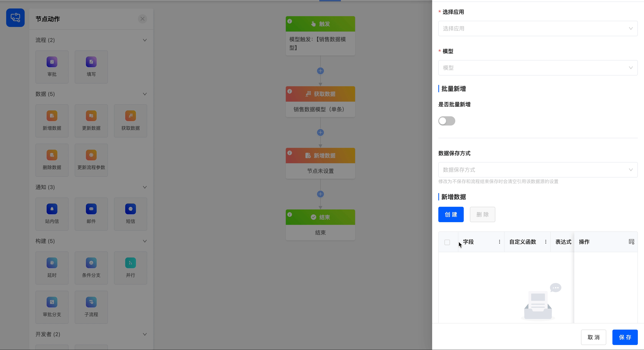Screen dimensions: 644x350
Task: Click the 审批 approval node icon
Action: click(x=52, y=62)
